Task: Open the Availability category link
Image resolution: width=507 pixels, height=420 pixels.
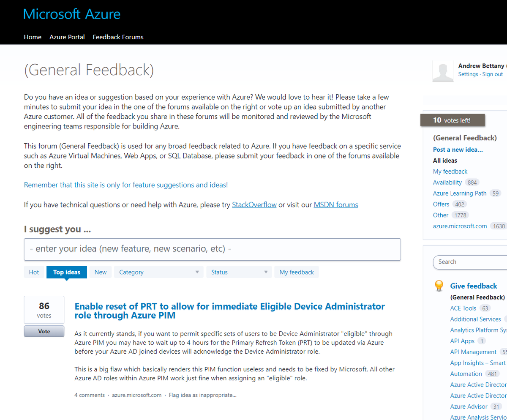Action: (x=447, y=183)
